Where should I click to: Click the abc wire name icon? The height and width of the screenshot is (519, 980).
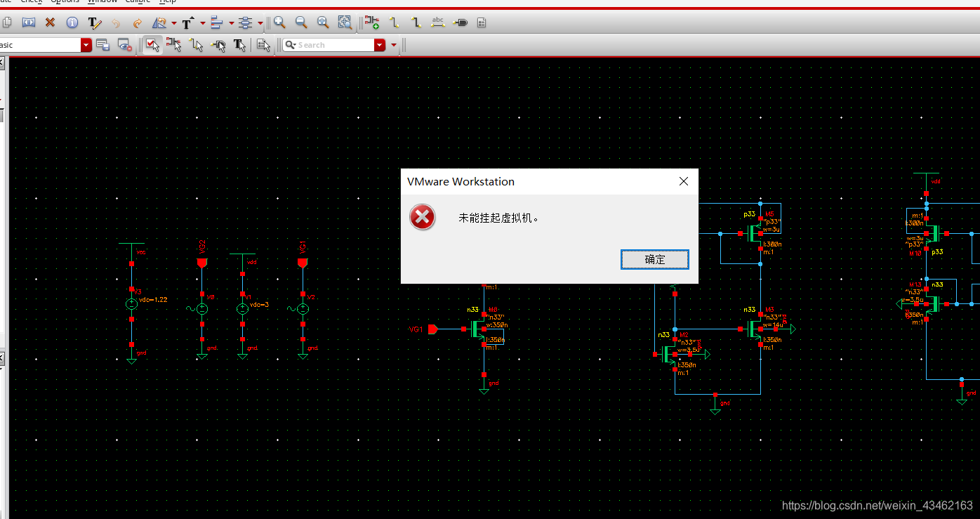[438, 22]
